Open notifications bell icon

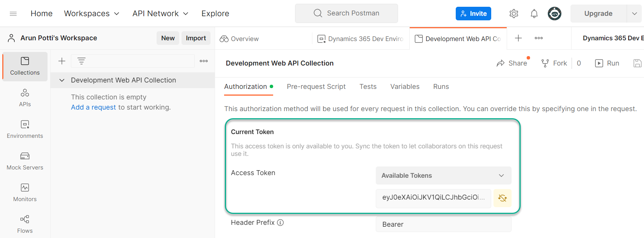[534, 14]
